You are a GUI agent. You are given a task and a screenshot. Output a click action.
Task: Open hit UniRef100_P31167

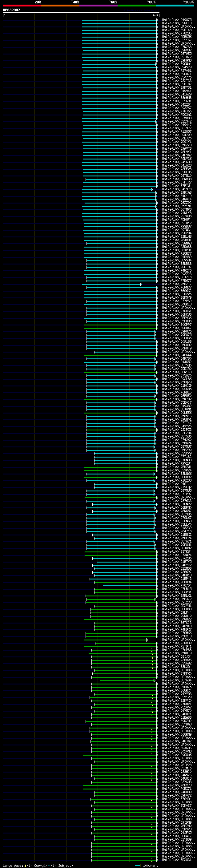(x=177, y=40)
